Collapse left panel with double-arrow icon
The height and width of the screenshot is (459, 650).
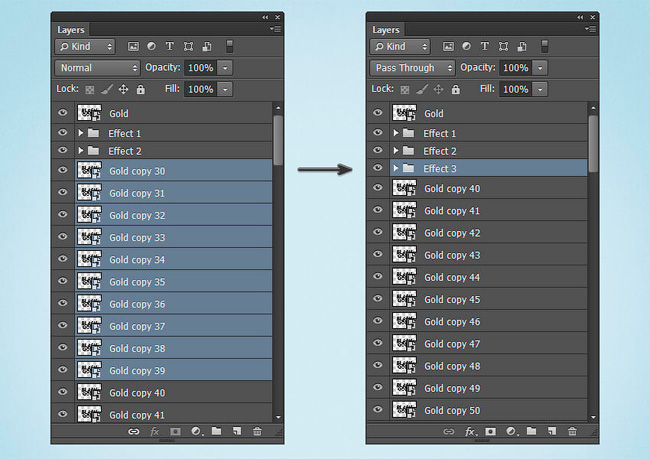click(265, 17)
